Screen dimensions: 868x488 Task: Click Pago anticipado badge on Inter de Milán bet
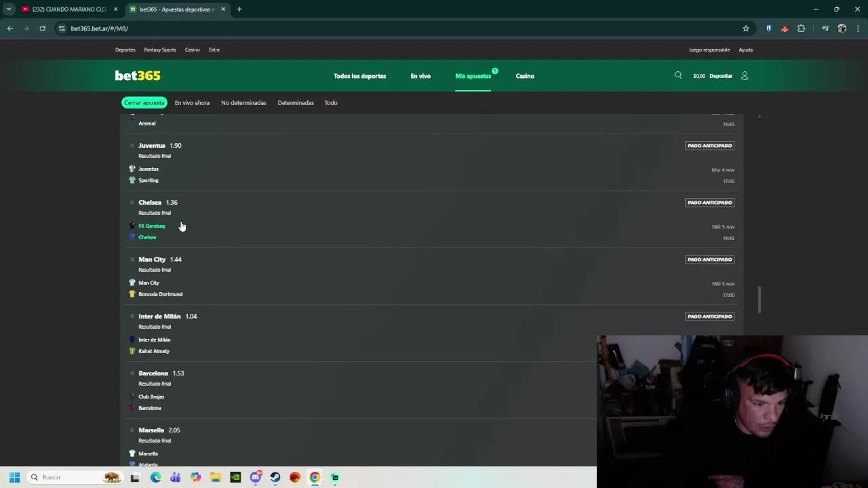709,317
